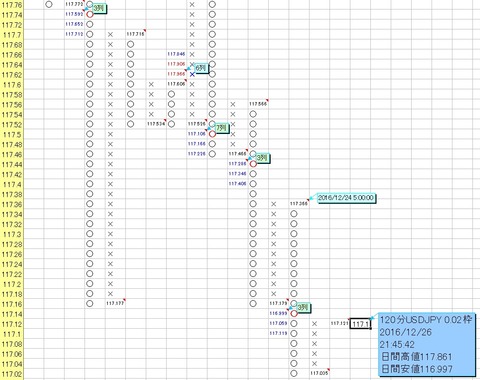Select the price label 117.72

tap(12, 25)
